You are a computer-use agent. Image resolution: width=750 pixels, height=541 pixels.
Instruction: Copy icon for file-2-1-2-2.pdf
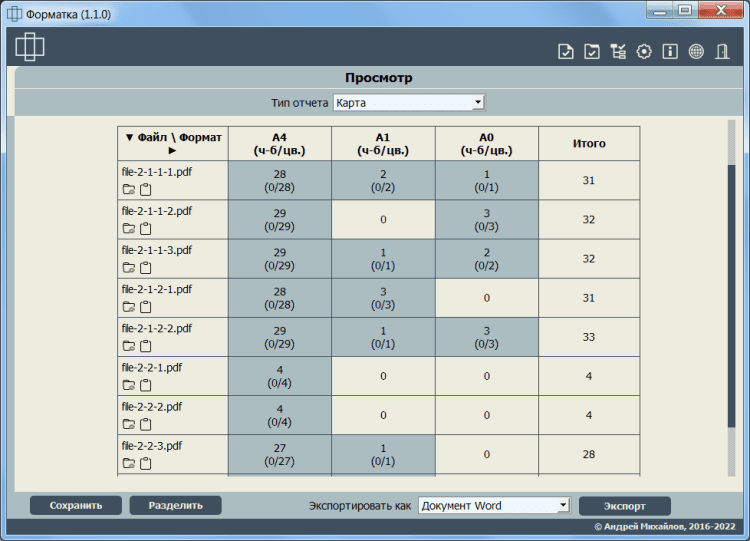click(x=145, y=346)
